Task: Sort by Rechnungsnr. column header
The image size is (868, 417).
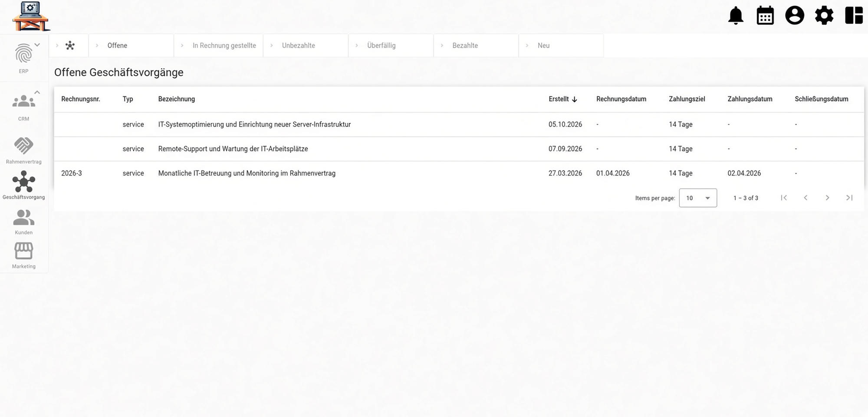Action: (x=81, y=99)
